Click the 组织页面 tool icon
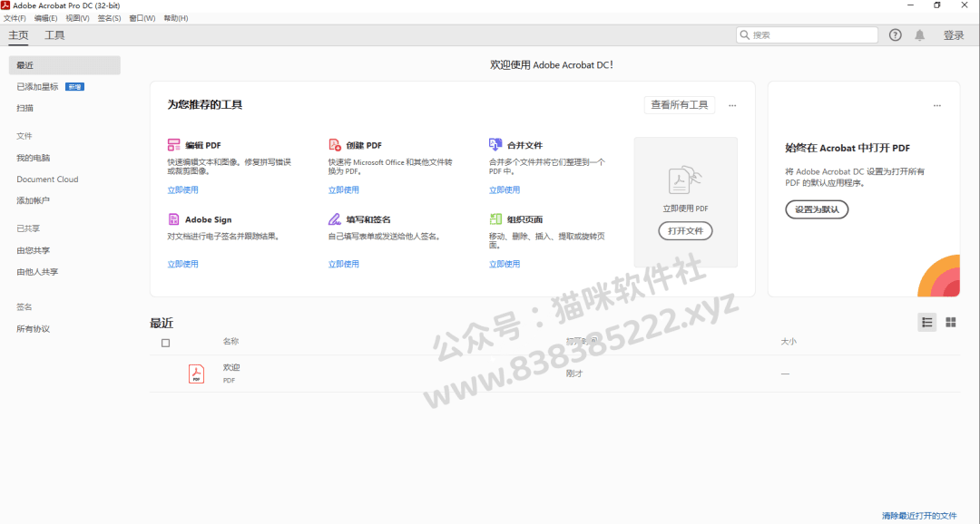This screenshot has width=980, height=524. tap(495, 219)
